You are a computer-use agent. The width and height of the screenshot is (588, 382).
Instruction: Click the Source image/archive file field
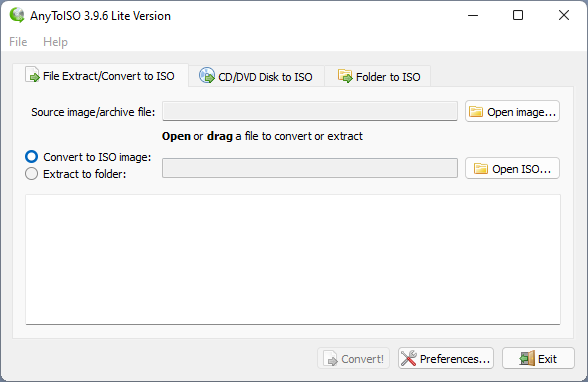click(310, 111)
